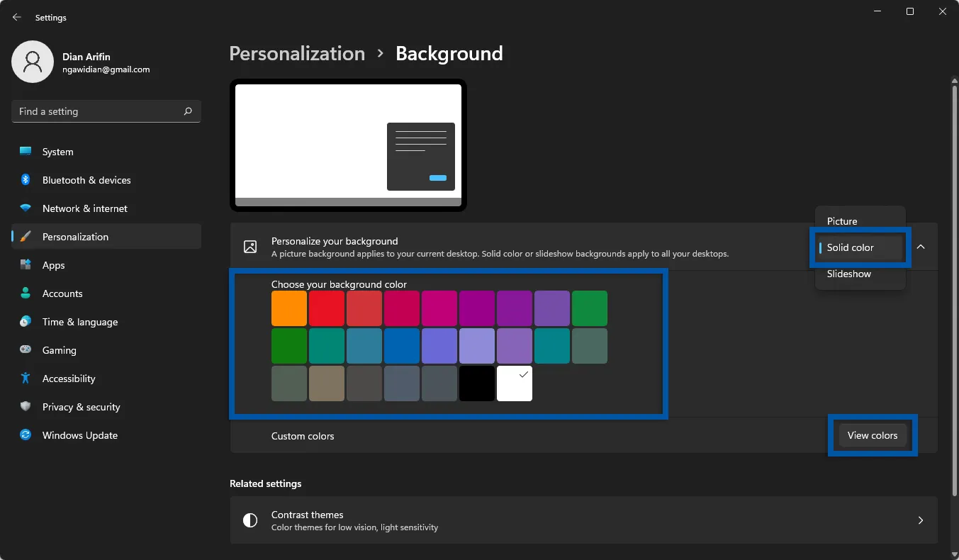The image size is (959, 560).
Task: Open Accessibility via its figure icon
Action: [26, 379]
